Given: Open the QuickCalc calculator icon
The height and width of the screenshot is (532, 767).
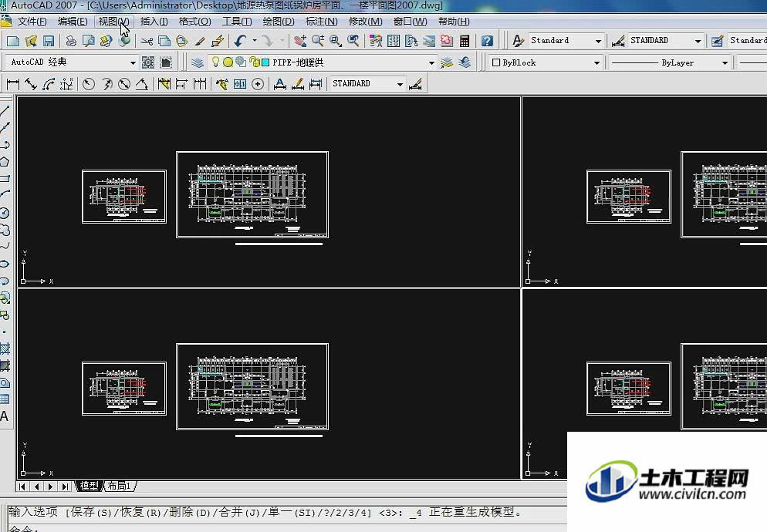Looking at the screenshot, I should coord(465,41).
